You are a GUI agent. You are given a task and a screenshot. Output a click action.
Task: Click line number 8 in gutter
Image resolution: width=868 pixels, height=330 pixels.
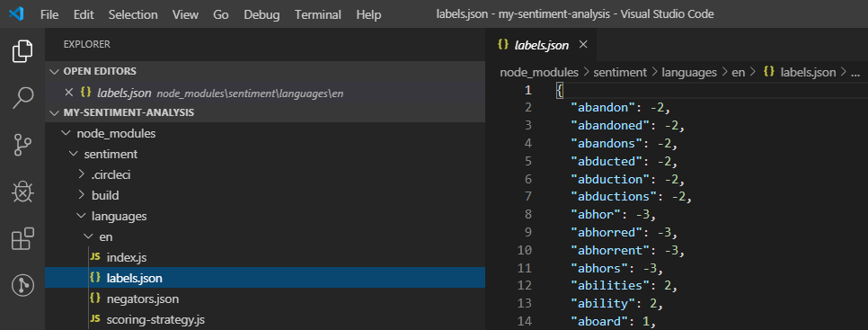click(x=527, y=214)
